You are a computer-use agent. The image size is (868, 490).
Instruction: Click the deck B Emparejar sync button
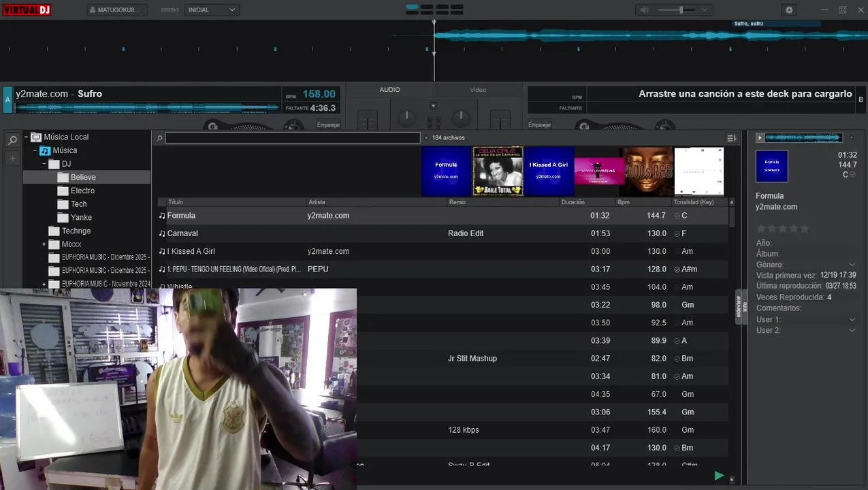pos(540,125)
